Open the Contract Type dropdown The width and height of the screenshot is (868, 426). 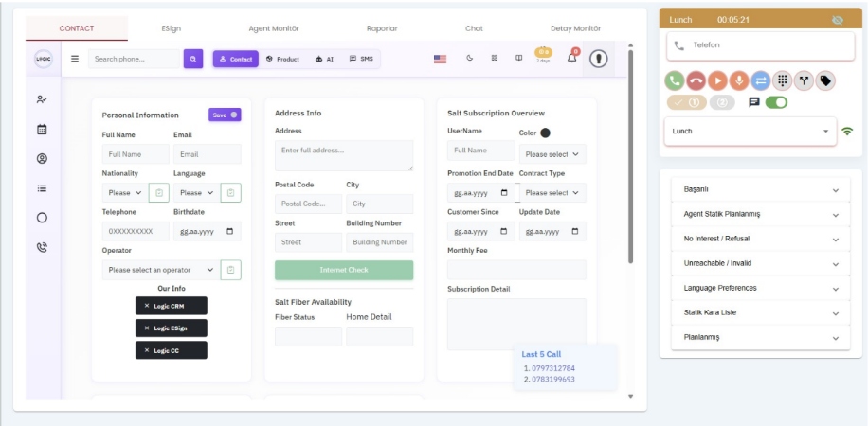552,192
